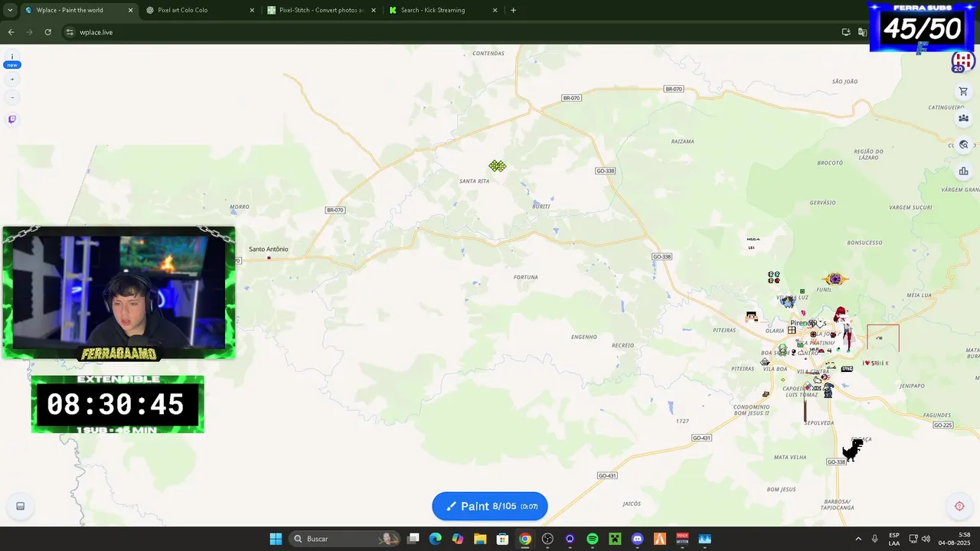Click the SANTA RITA map label

pos(474,181)
